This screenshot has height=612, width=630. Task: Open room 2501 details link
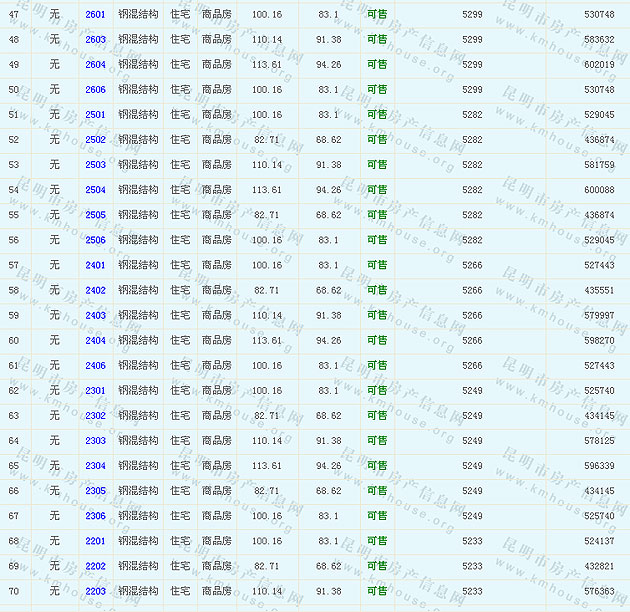tap(95, 115)
